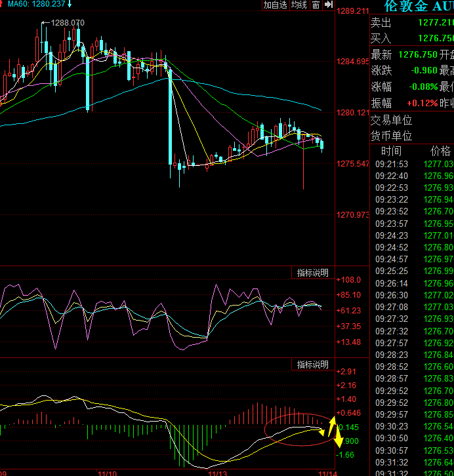Toggle the 均线 moving average display
This screenshot has width=454, height=476.
point(299,5)
